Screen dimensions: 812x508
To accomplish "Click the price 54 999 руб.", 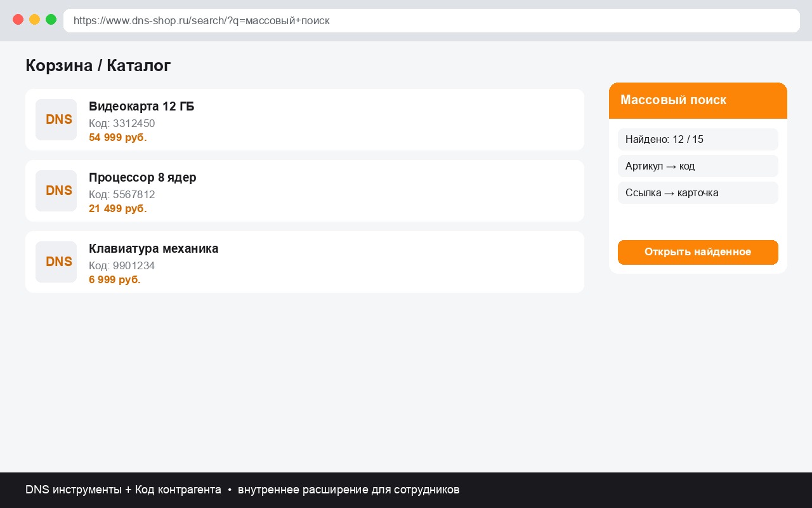I will (x=118, y=137).
